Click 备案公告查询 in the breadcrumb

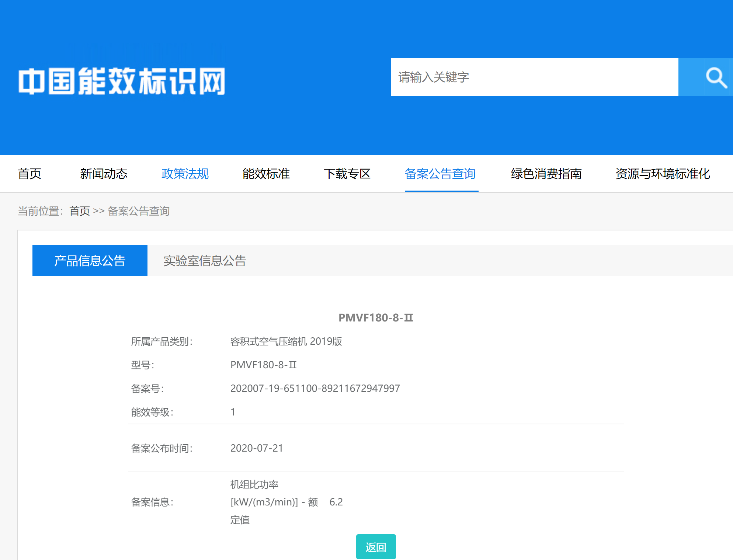coord(139,211)
